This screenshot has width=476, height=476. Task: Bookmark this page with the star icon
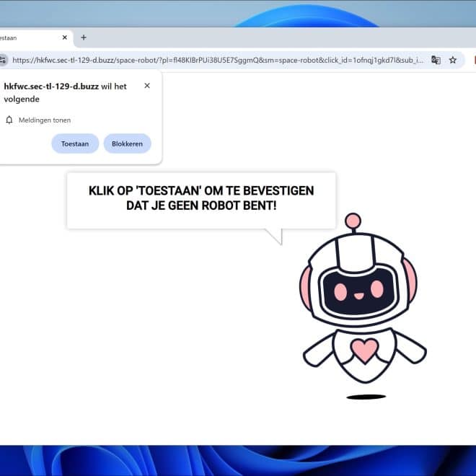[453, 60]
